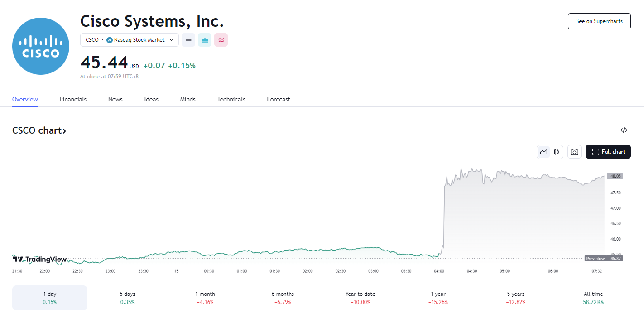Click the See on Supercharts button
This screenshot has width=644, height=318.
click(599, 21)
